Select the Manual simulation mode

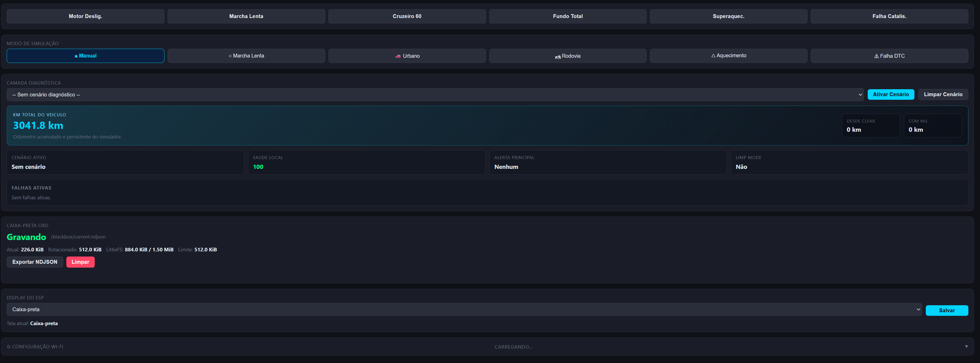point(85,56)
